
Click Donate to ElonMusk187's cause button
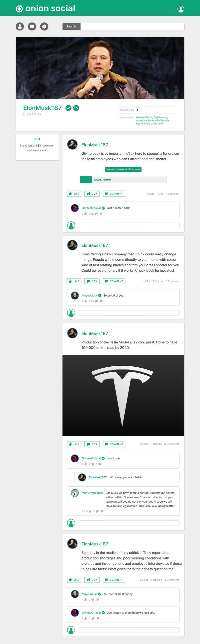click(123, 170)
